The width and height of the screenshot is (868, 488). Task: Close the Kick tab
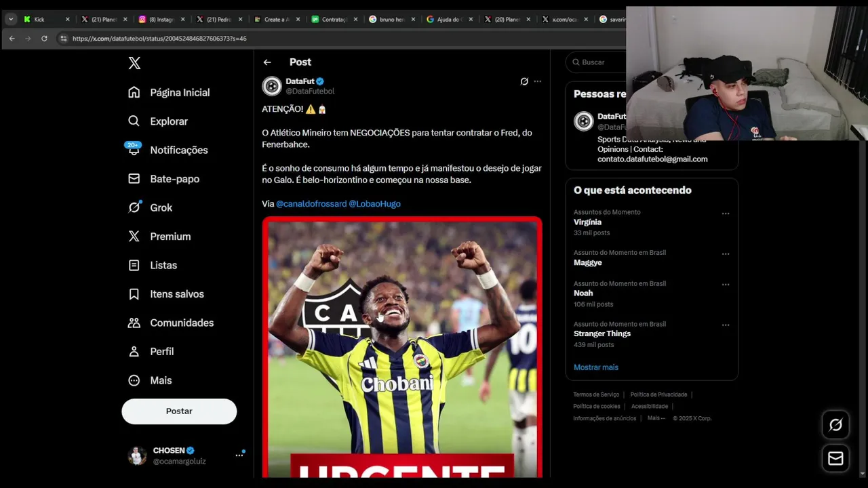pos(67,20)
